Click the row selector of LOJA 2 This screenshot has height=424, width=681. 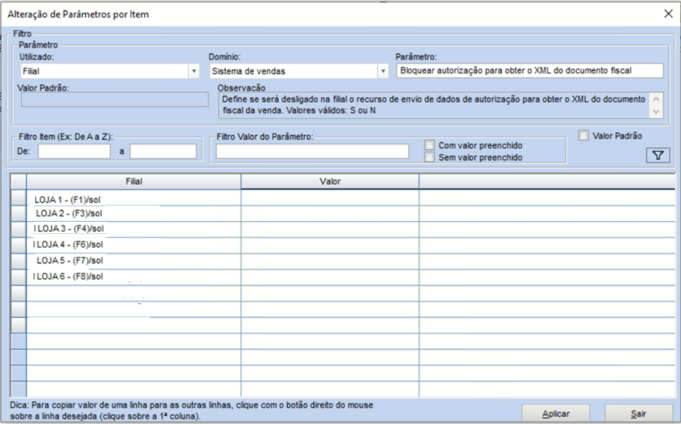pyautogui.click(x=19, y=213)
